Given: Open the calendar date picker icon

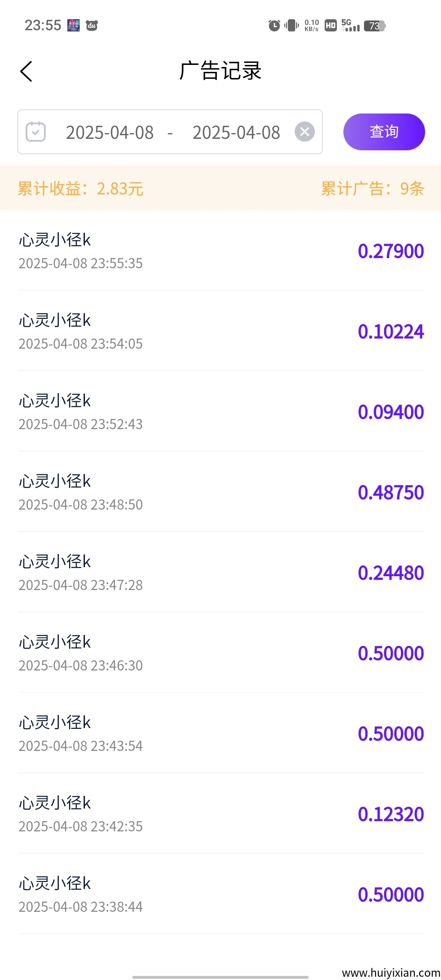Looking at the screenshot, I should [36, 131].
